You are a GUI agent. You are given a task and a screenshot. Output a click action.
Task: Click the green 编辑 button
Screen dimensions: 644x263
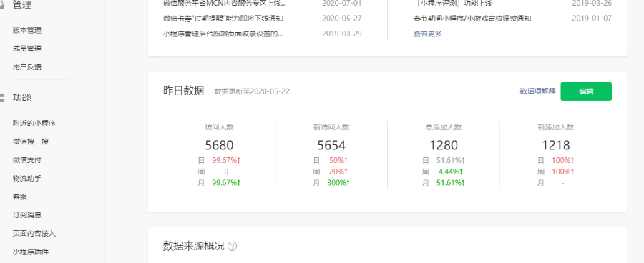click(x=586, y=91)
